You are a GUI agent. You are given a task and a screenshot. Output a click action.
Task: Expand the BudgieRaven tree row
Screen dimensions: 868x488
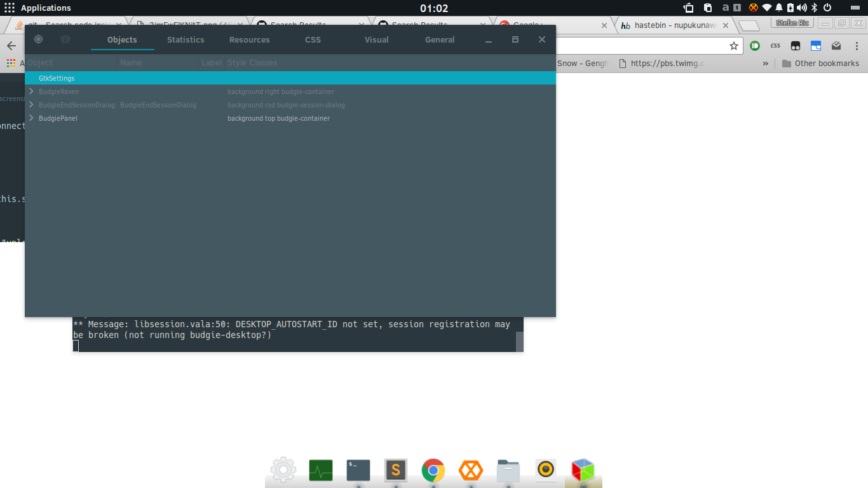click(31, 91)
